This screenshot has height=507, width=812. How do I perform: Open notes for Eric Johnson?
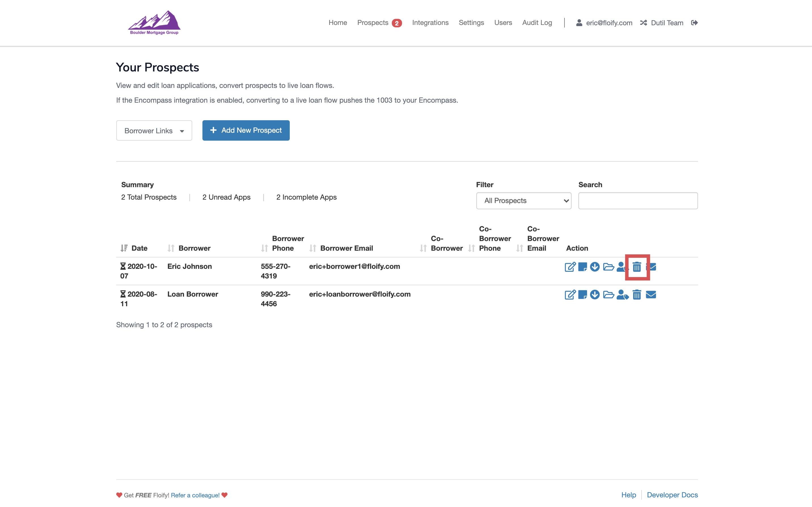[583, 267]
